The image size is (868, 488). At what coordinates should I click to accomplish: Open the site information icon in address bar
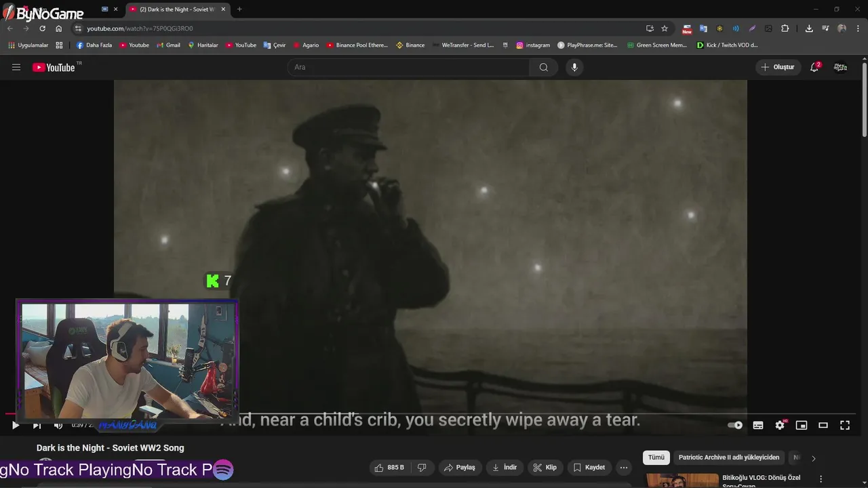[78, 28]
